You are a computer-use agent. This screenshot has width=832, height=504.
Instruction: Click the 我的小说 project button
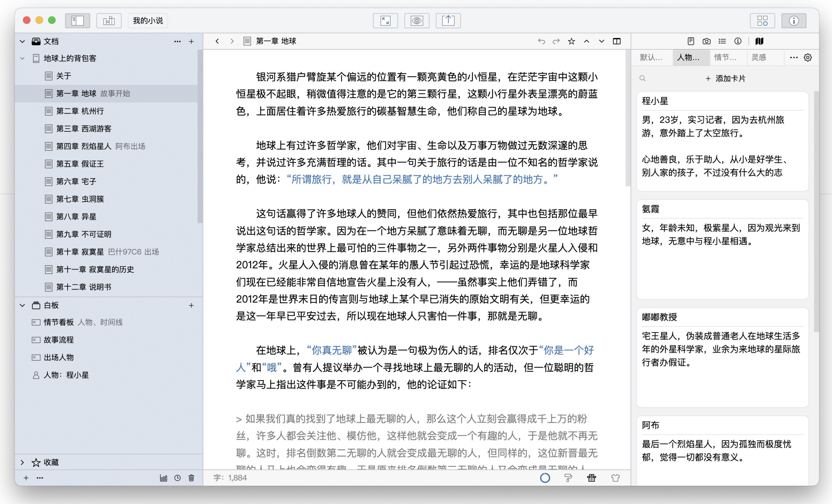(x=148, y=20)
